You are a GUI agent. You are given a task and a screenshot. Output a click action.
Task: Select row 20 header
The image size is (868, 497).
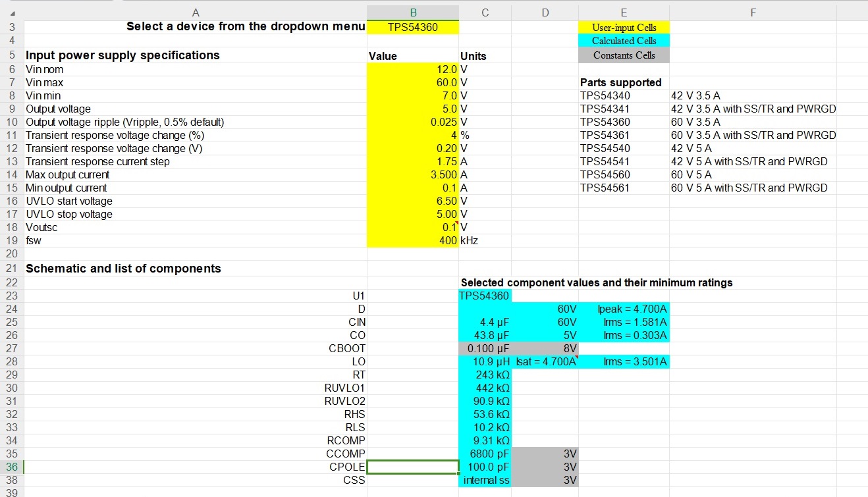click(12, 253)
